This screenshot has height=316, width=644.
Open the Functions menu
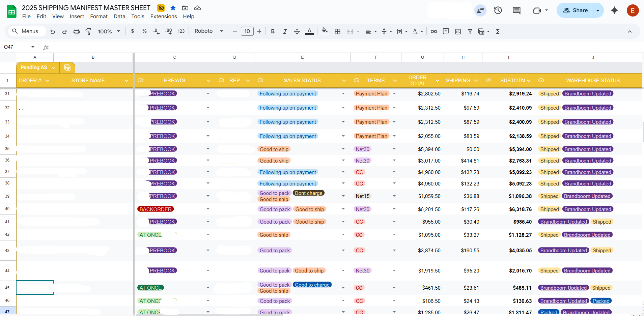tap(498, 31)
